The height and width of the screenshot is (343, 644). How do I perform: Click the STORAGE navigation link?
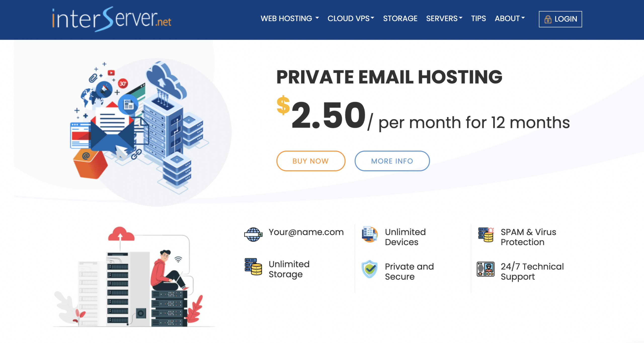(400, 19)
